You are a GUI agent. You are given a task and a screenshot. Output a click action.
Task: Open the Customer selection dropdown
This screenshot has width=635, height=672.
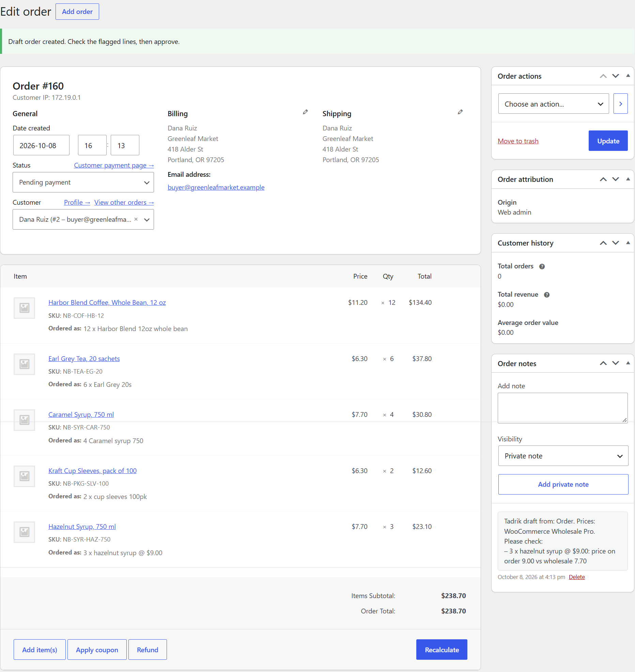[x=83, y=220]
